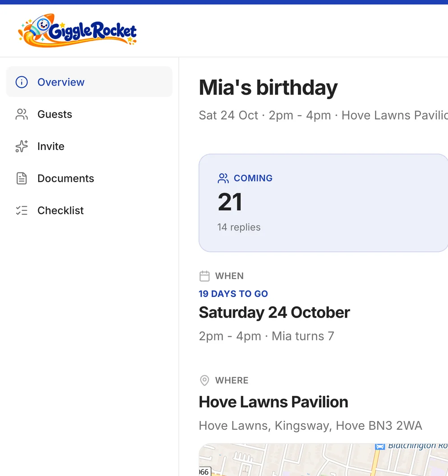
Task: Click the 'Hove Lawns Pavilion' venue heading
Action: coord(273,402)
